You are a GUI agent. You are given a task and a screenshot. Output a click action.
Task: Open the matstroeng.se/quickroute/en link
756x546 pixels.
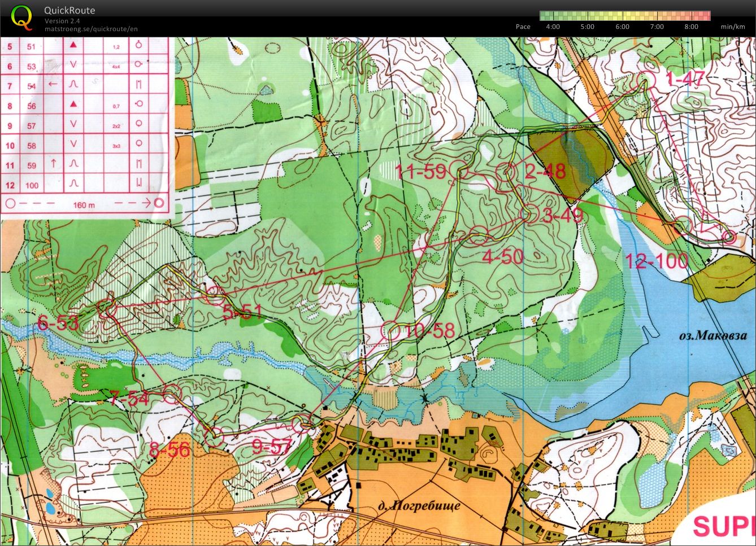tap(91, 29)
